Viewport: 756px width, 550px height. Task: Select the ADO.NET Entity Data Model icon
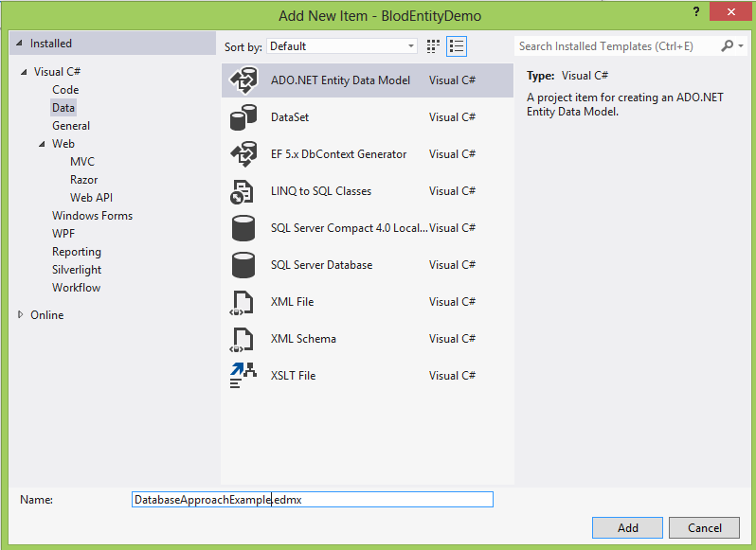point(243,80)
